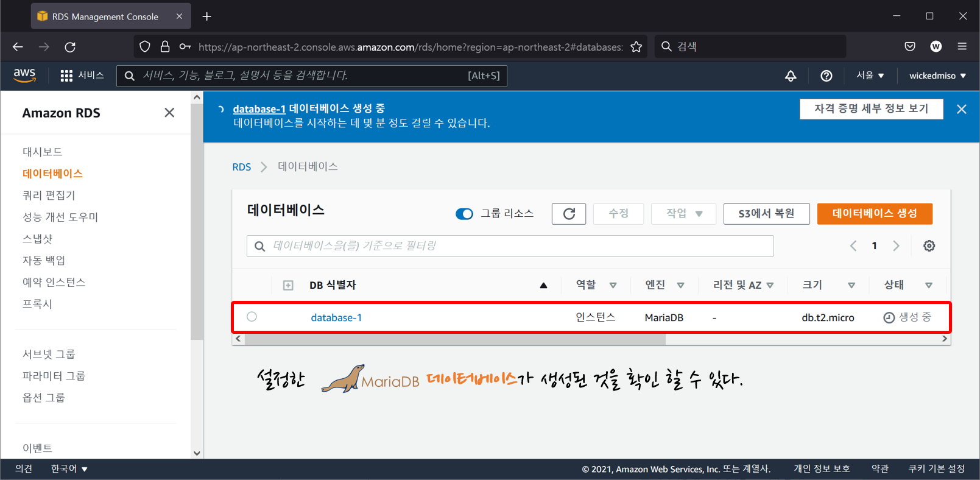980x480 pixels.
Task: Click the browser back arrow
Action: coord(18,47)
